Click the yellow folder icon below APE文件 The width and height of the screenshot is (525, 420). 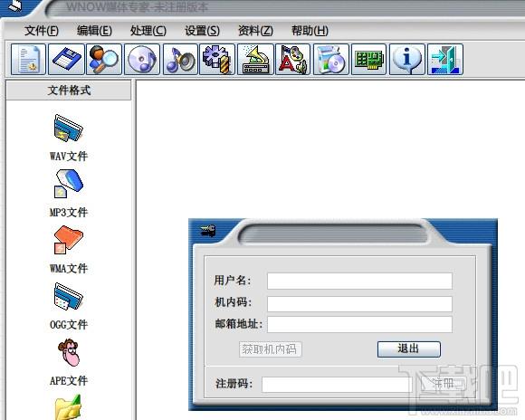(68, 407)
